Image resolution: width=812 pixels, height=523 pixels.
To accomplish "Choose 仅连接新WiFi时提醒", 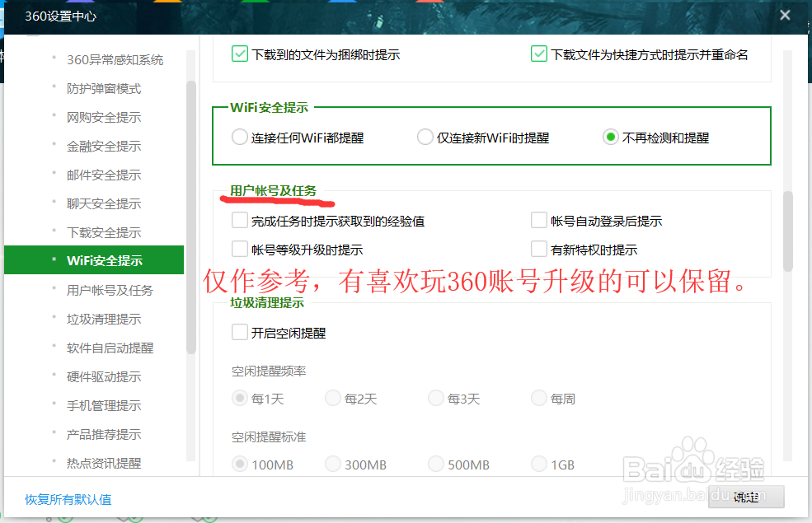I will pos(425,137).
